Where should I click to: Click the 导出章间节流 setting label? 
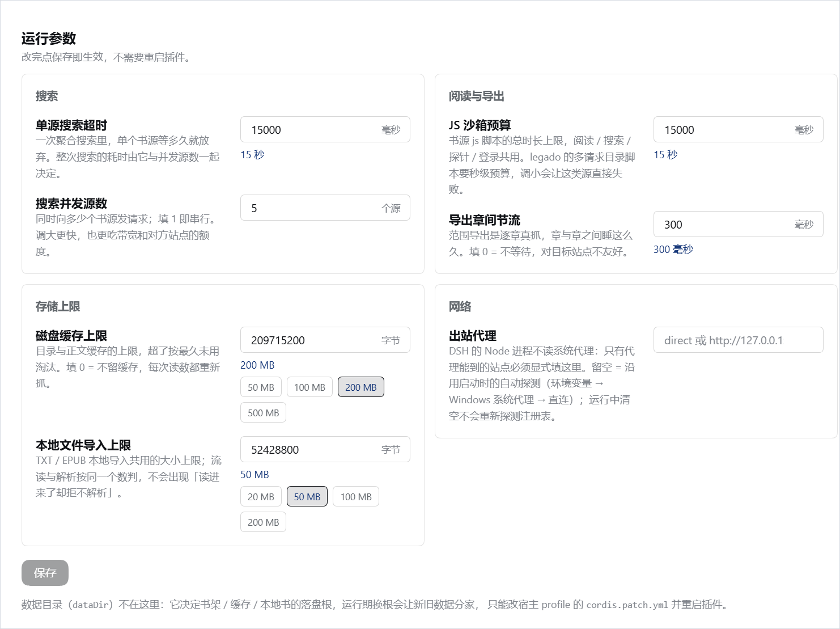pos(485,220)
